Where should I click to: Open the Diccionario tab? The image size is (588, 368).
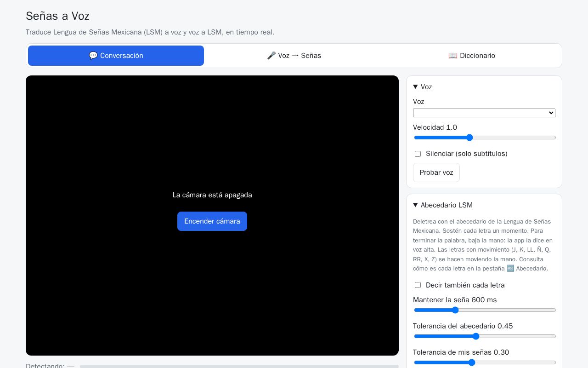(x=472, y=56)
